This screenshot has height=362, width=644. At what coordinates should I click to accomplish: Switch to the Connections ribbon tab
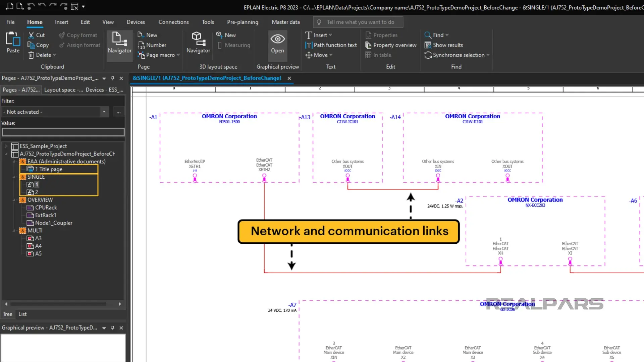click(x=173, y=22)
